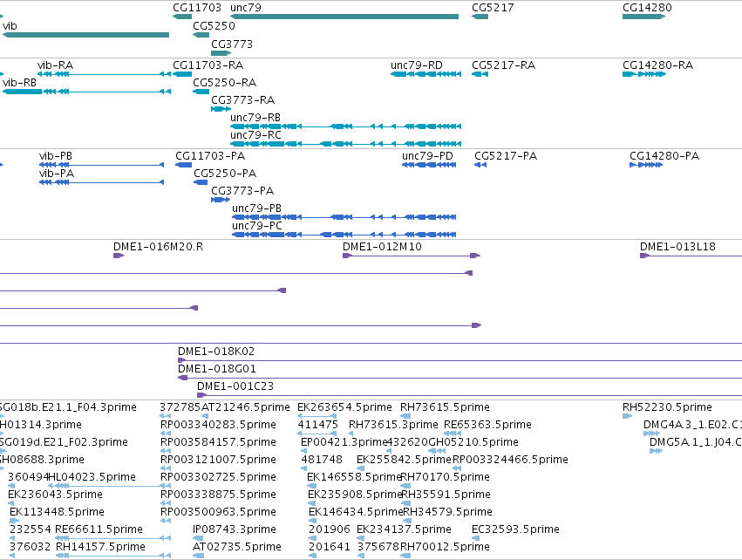Image resolution: width=742 pixels, height=560 pixels.
Task: Click the CG14280-RA transcript label
Action: click(657, 65)
